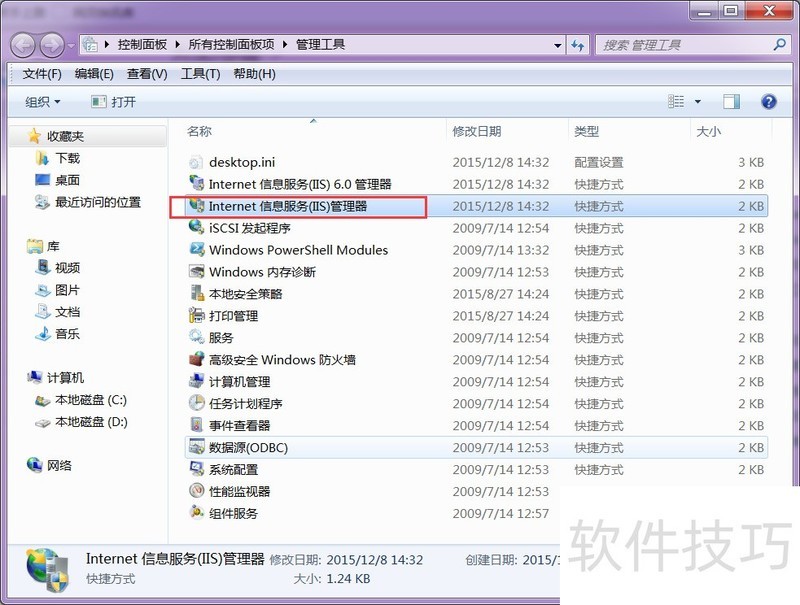
Task: Select 网络 in the navigation pane
Action: (59, 465)
